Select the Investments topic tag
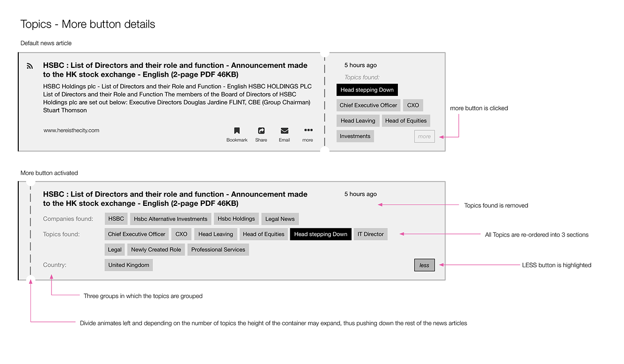The height and width of the screenshot is (364, 624). [x=355, y=136]
